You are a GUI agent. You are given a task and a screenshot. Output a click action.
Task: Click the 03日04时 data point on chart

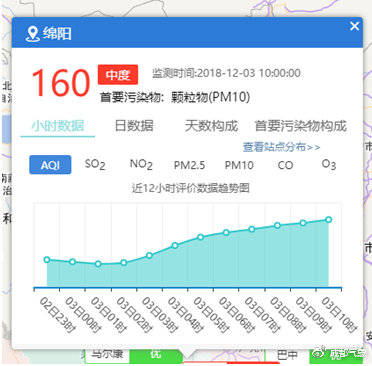tap(175, 246)
